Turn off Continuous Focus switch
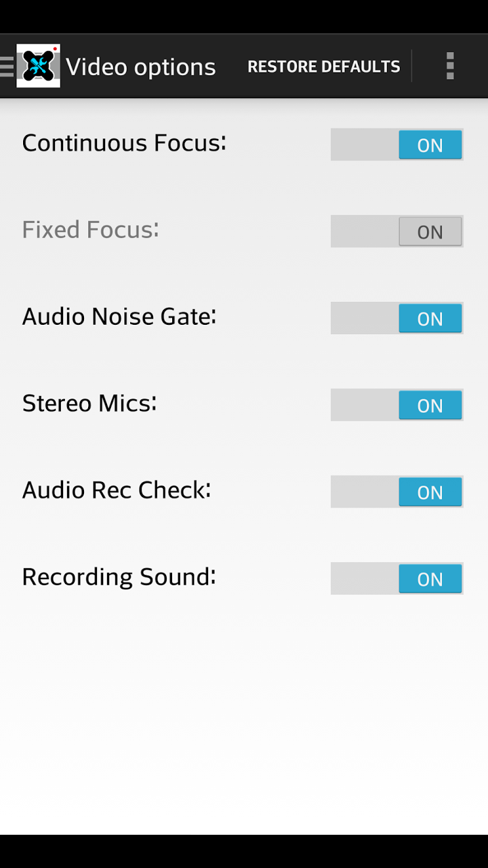 pos(396,144)
